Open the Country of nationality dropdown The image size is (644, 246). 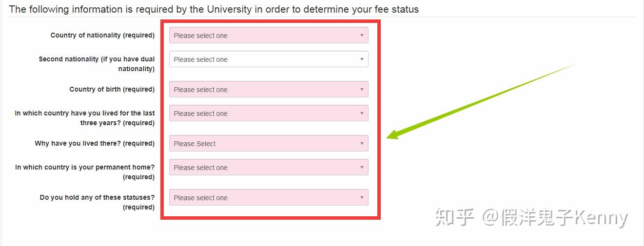tap(268, 36)
